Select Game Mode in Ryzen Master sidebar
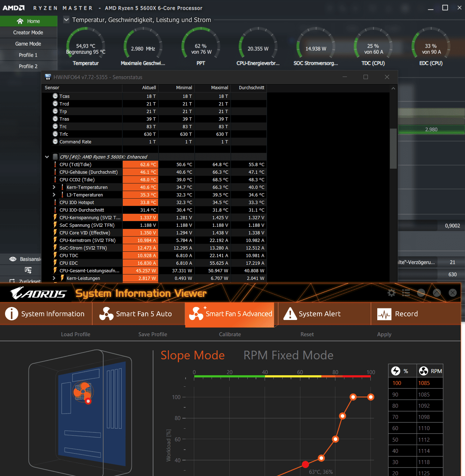The image size is (465, 476). (29, 44)
